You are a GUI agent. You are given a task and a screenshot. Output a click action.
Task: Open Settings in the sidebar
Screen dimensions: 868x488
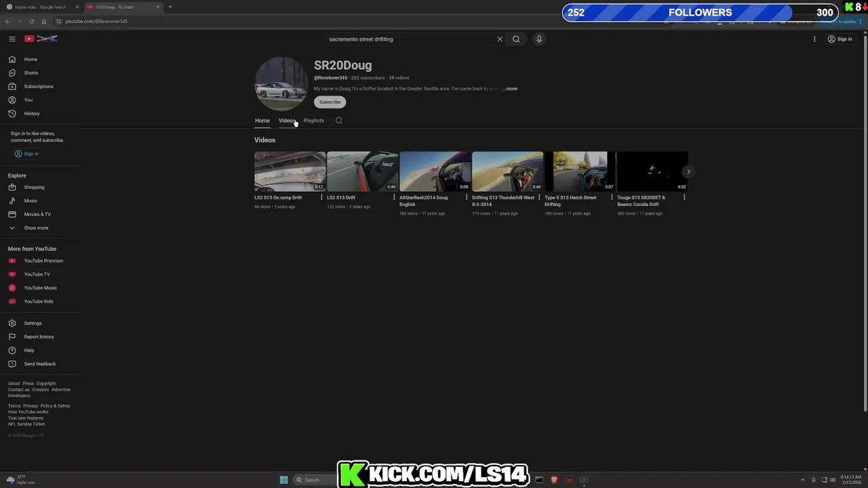(41, 323)
